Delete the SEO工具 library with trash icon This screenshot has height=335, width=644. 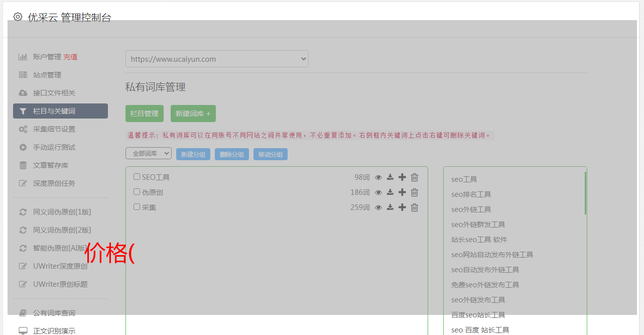point(415,177)
